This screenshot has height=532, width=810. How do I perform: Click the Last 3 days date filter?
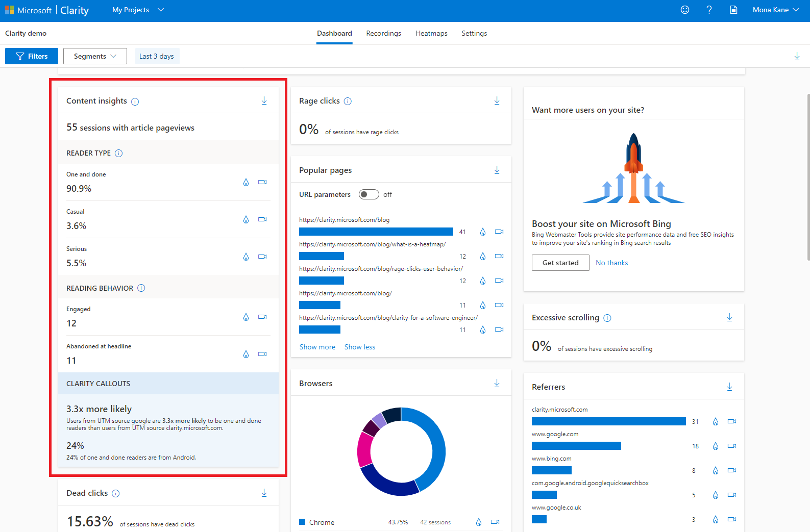(x=157, y=56)
